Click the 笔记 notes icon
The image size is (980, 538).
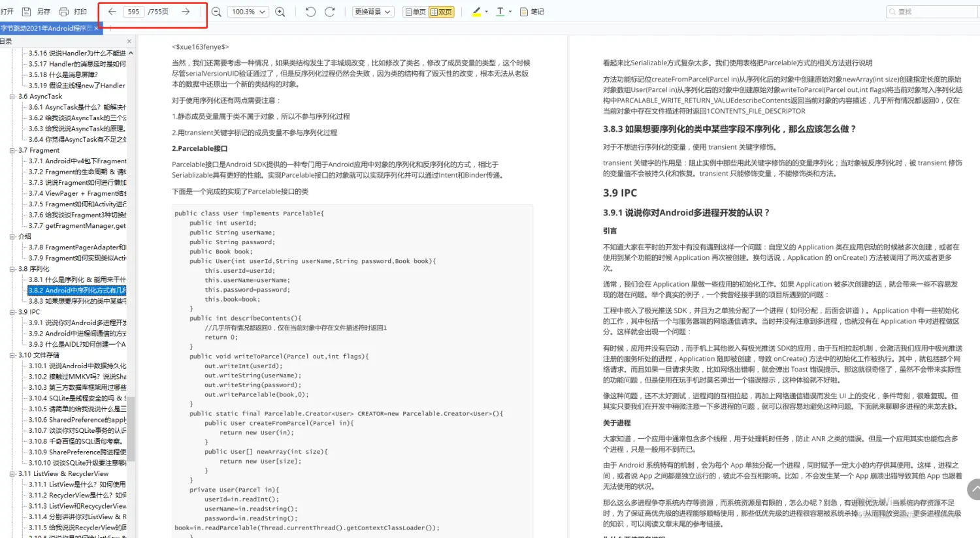tap(524, 12)
